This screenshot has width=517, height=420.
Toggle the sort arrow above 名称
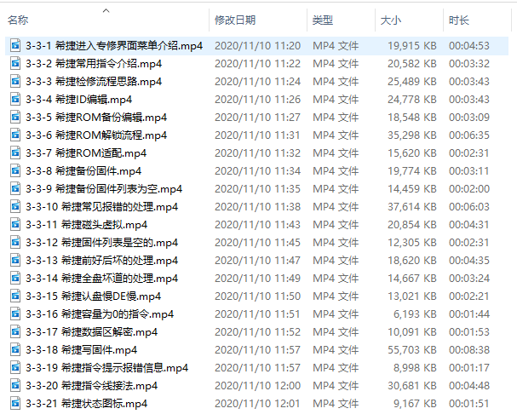(x=106, y=10)
